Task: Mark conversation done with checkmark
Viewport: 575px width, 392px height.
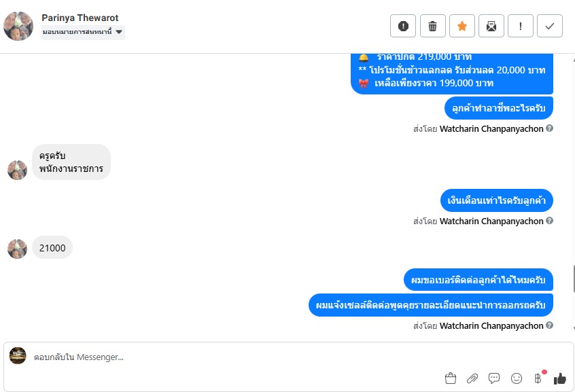Action: (550, 26)
